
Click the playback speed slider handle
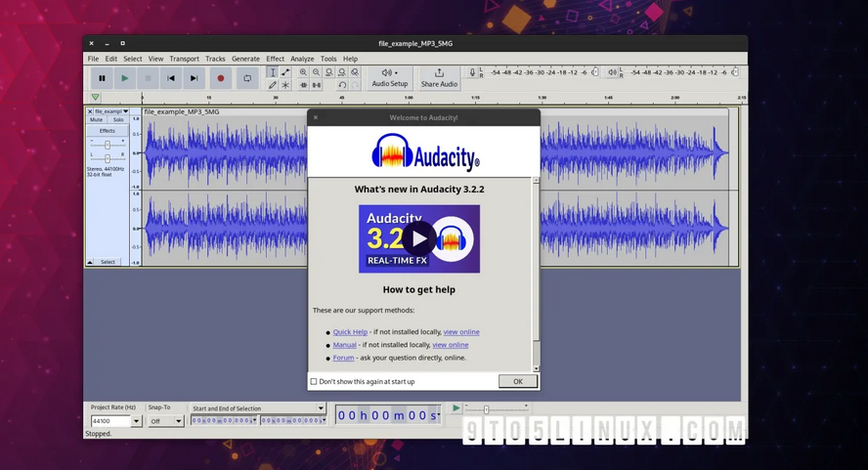pyautogui.click(x=486, y=409)
